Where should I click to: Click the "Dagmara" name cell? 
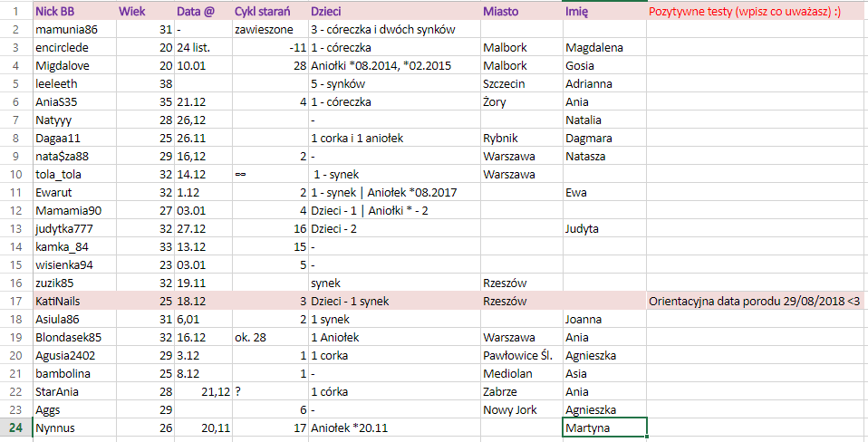[603, 138]
